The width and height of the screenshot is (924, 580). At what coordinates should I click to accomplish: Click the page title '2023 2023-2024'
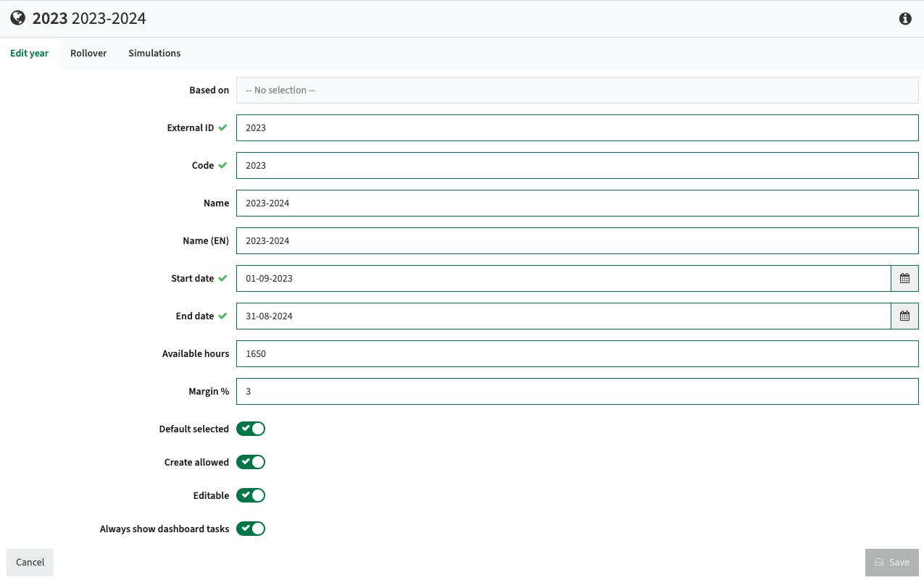pyautogui.click(x=89, y=18)
